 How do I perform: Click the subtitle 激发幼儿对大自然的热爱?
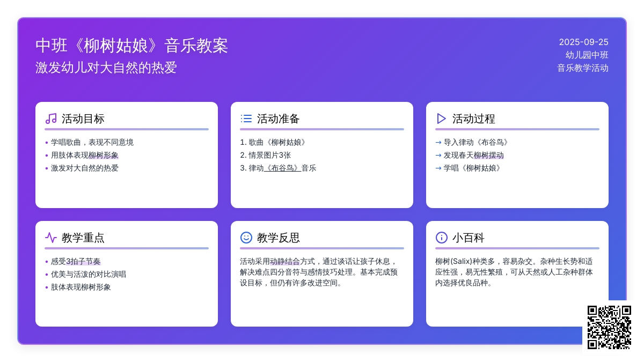106,68
